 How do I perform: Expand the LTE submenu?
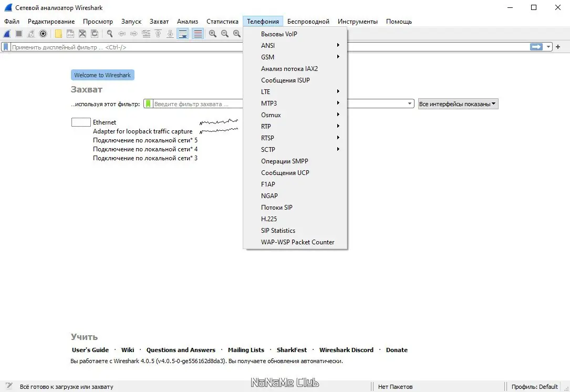point(295,91)
